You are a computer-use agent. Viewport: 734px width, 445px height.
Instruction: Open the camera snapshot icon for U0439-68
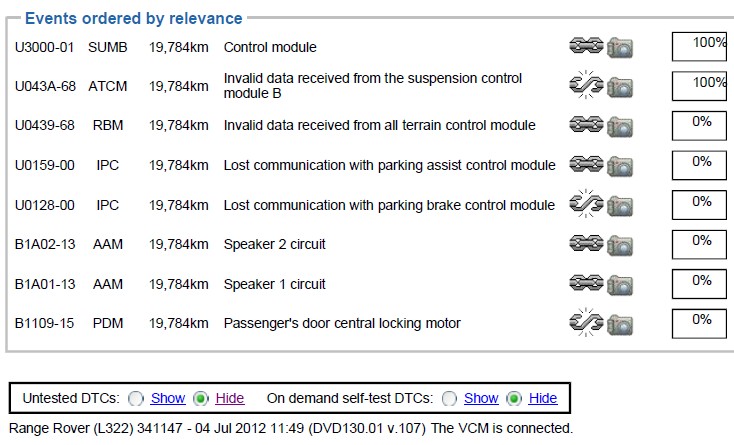click(620, 127)
